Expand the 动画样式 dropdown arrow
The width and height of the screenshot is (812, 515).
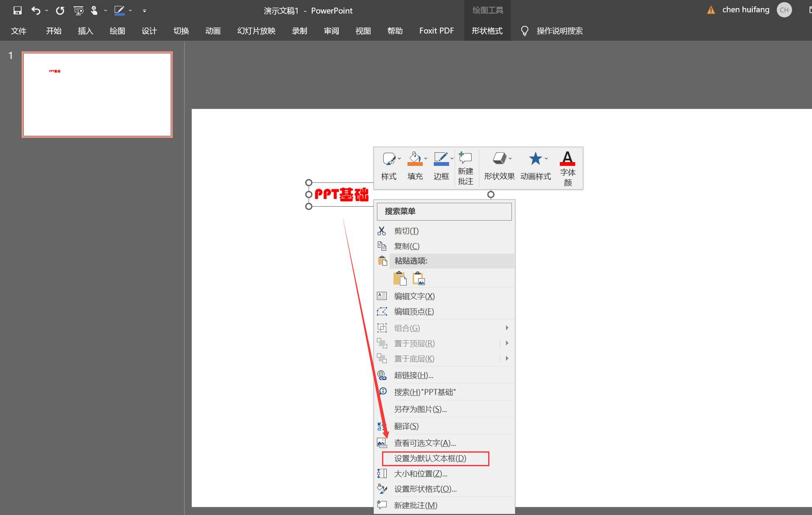pyautogui.click(x=546, y=159)
